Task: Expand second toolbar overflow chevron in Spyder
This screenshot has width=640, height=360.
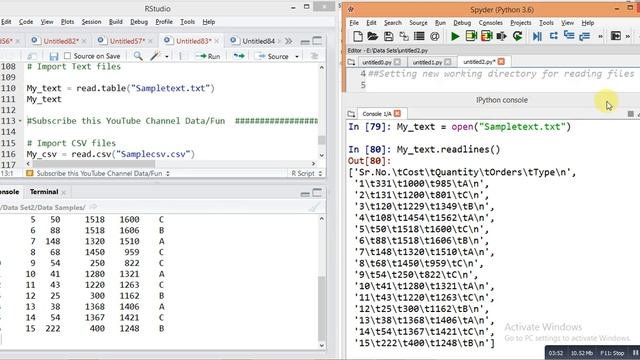Action: coord(628,37)
